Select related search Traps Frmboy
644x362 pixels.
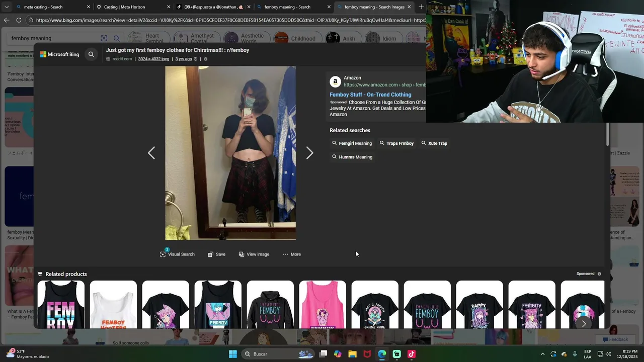(x=396, y=143)
